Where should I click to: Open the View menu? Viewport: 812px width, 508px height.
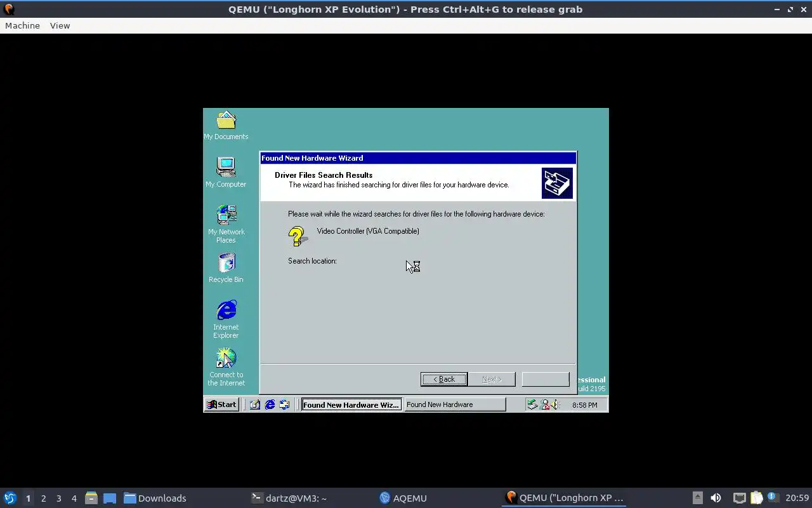60,25
